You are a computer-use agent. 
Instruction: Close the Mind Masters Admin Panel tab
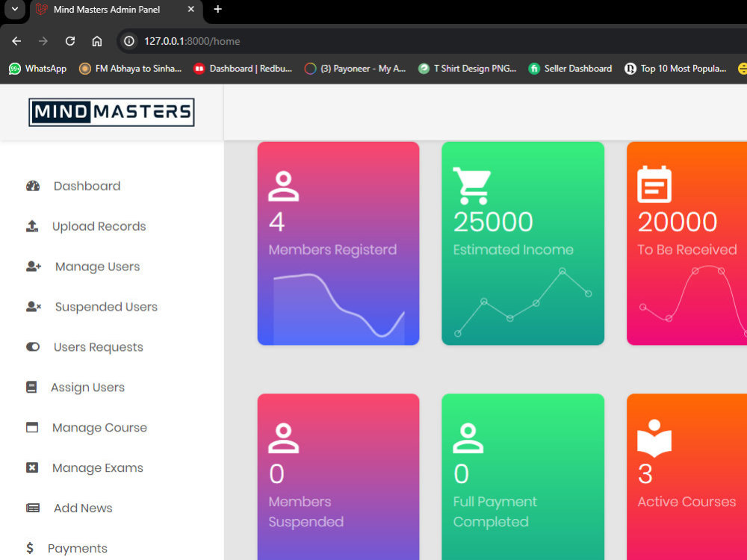[x=191, y=9]
